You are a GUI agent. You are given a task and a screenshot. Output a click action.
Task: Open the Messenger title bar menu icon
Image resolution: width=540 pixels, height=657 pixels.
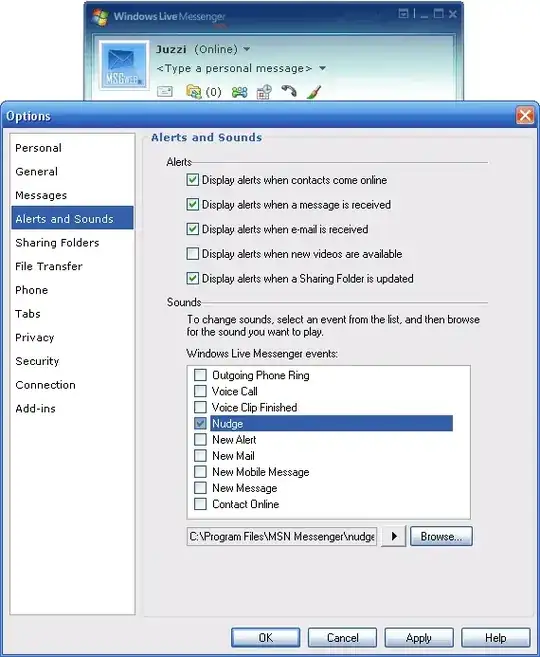[x=403, y=14]
